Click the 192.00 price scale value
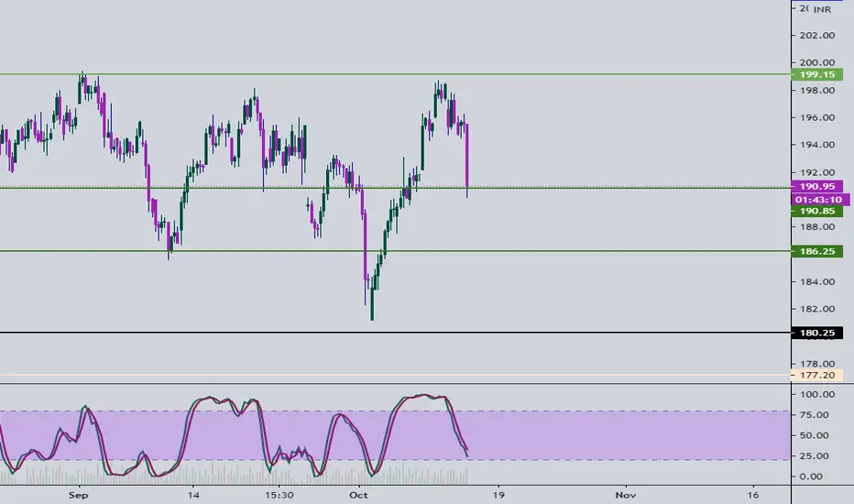854x504 pixels. click(817, 172)
